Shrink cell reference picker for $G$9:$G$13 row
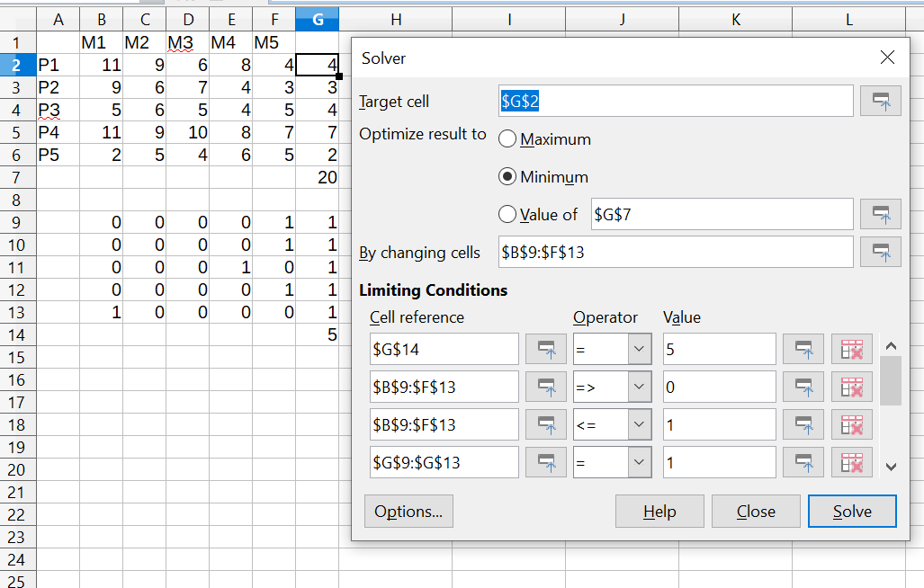This screenshot has width=924, height=588. [546, 462]
